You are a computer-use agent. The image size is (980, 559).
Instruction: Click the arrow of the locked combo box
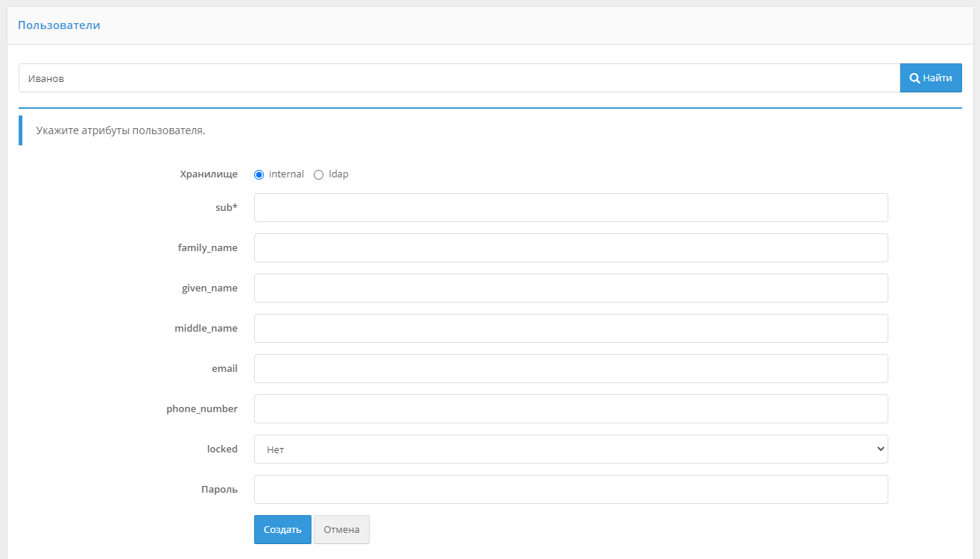point(880,449)
